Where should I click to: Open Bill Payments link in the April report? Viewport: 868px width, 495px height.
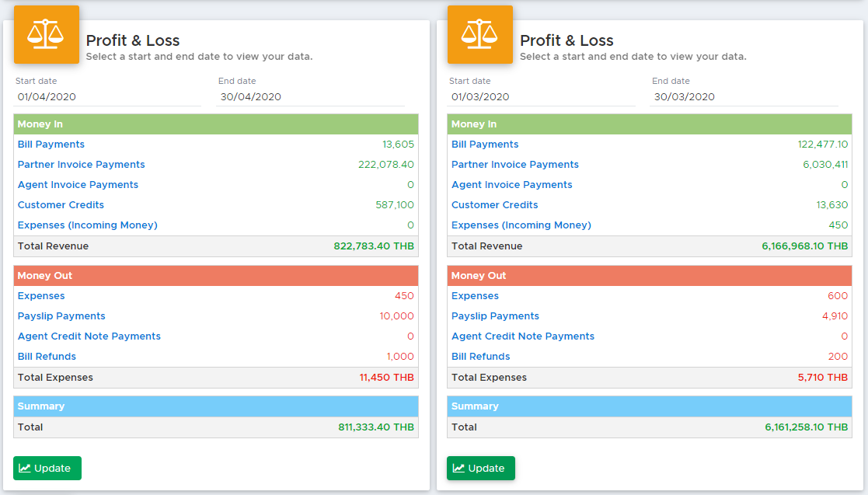tap(51, 145)
